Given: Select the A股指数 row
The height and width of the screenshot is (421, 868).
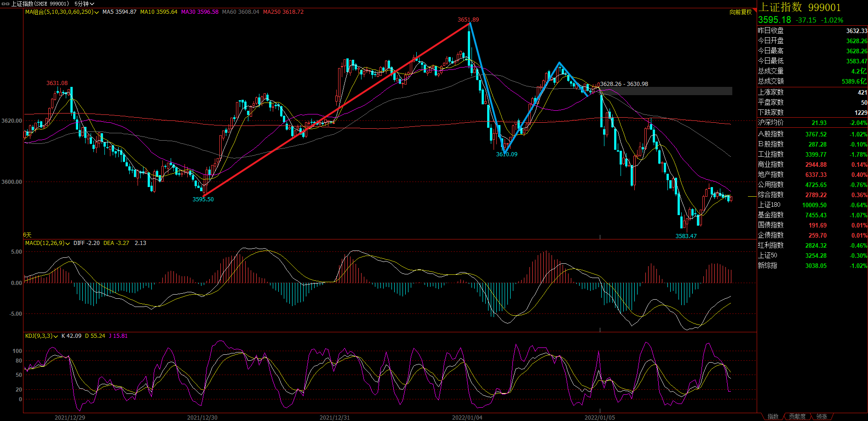Looking at the screenshot, I should point(812,134).
